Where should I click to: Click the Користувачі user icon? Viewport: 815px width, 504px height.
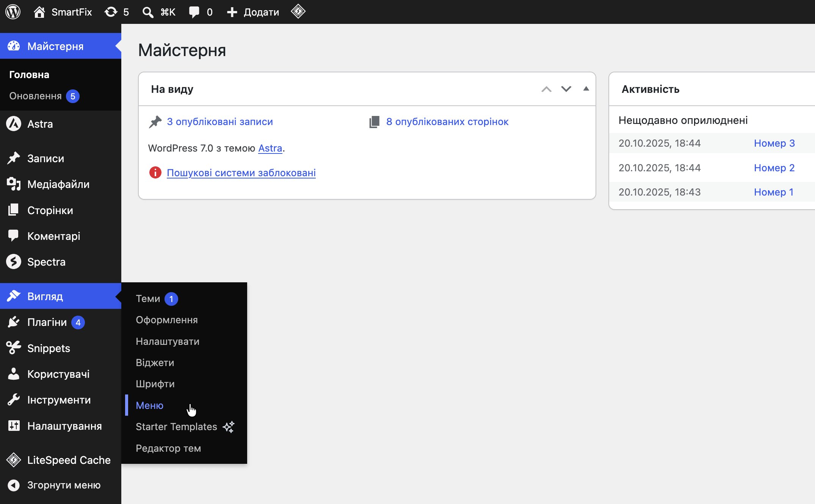point(14,374)
